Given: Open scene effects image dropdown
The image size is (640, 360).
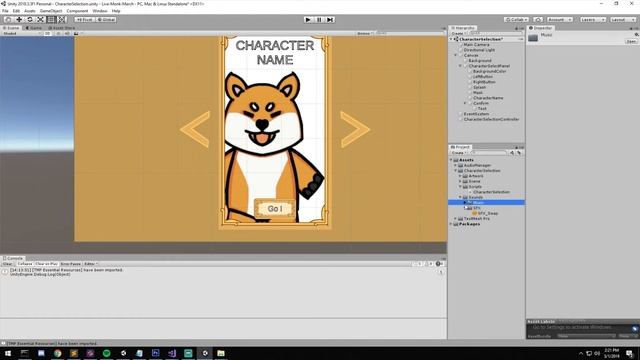Looking at the screenshot, I should (x=77, y=33).
